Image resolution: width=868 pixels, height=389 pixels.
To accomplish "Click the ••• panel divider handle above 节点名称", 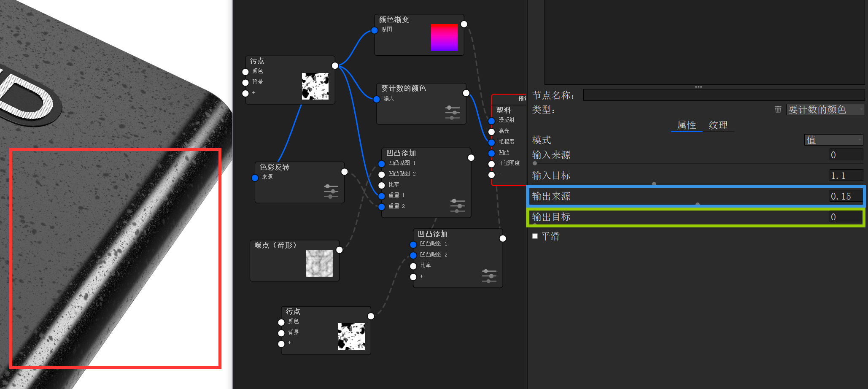I will pos(698,86).
